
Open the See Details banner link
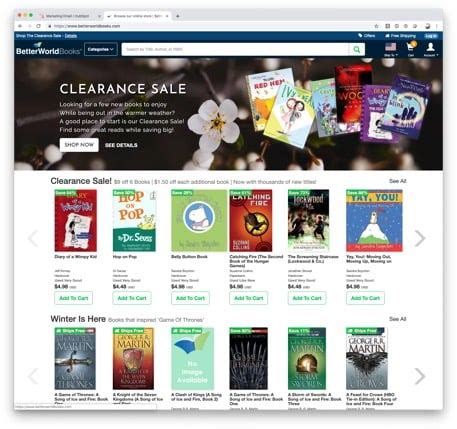point(121,145)
